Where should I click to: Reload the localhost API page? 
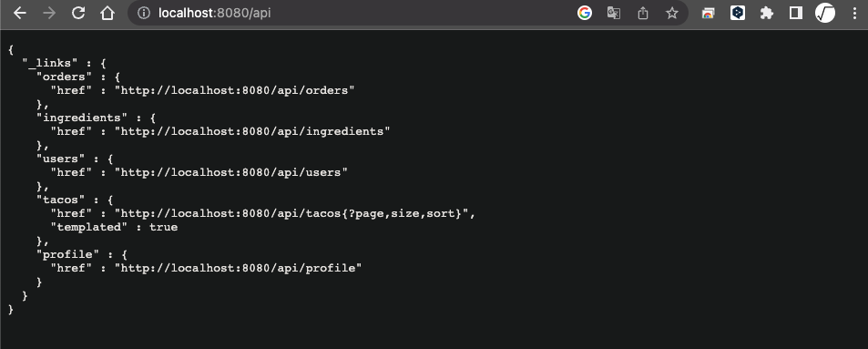click(78, 14)
